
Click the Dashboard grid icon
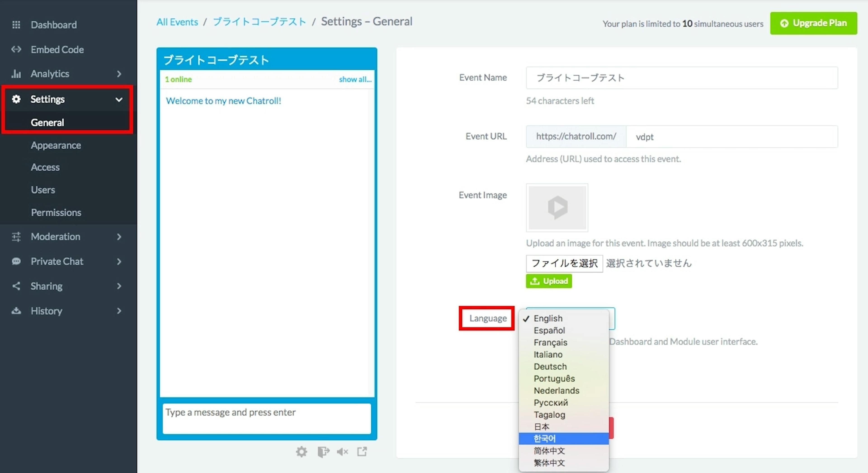16,25
